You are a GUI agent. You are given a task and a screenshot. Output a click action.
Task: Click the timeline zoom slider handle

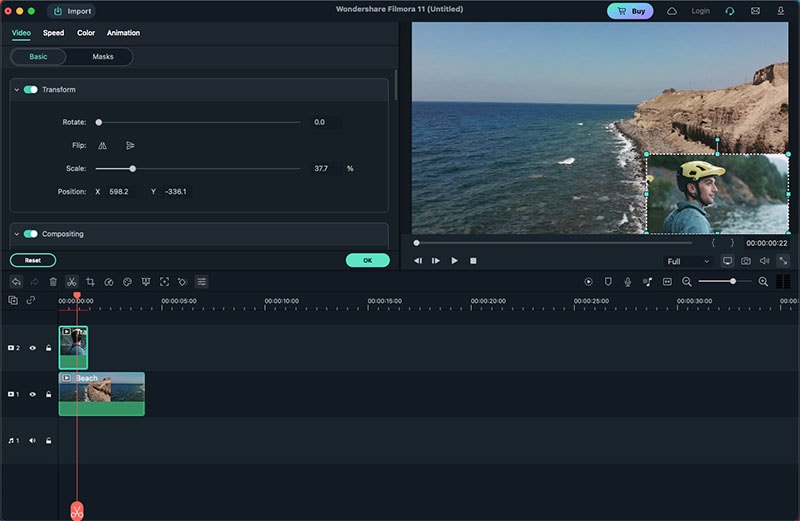733,281
